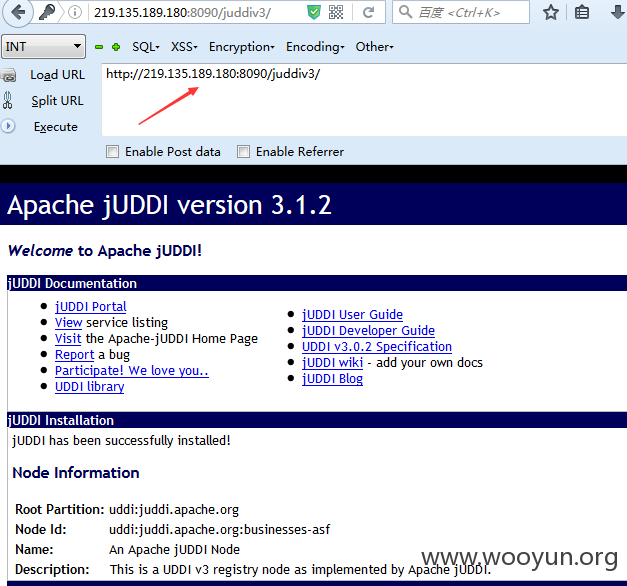Click the Execute play icon

coord(8,126)
